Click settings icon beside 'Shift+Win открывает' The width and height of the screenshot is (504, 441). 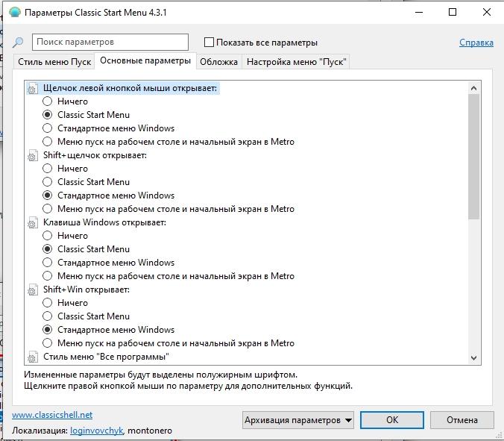[x=33, y=290]
